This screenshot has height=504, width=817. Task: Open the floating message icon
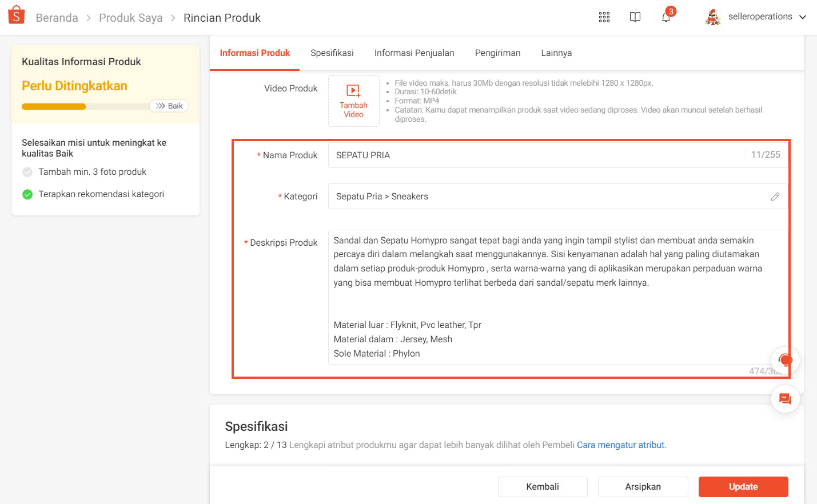pos(785,399)
